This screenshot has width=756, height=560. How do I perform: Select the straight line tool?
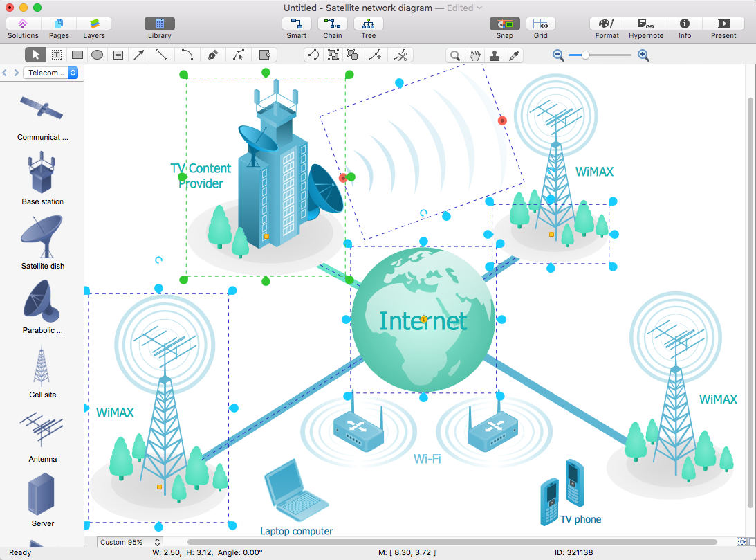pos(162,55)
